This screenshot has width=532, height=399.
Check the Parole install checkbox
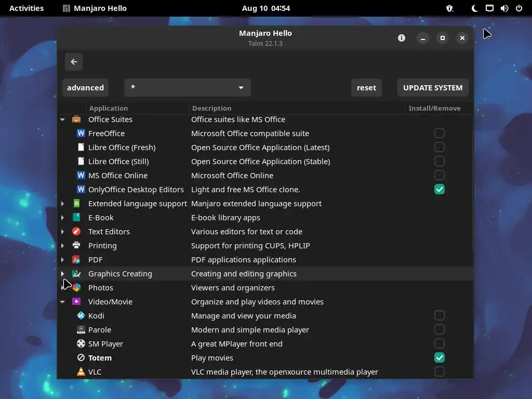pyautogui.click(x=440, y=329)
